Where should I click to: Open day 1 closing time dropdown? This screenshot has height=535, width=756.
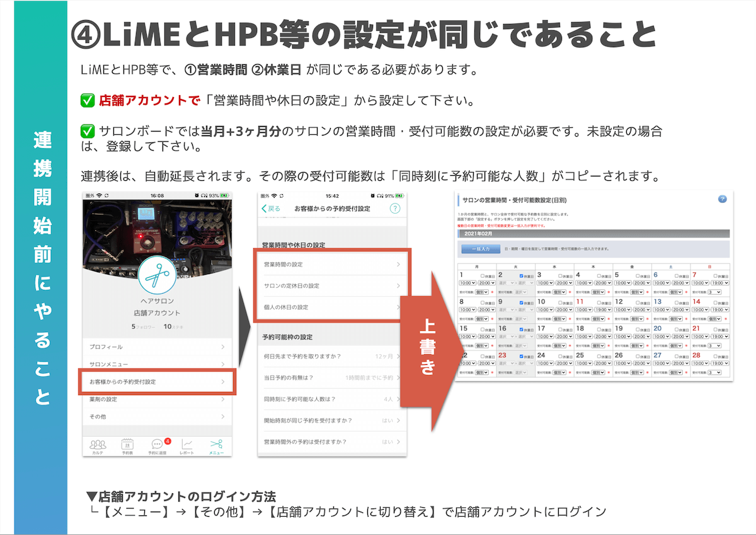[487, 283]
